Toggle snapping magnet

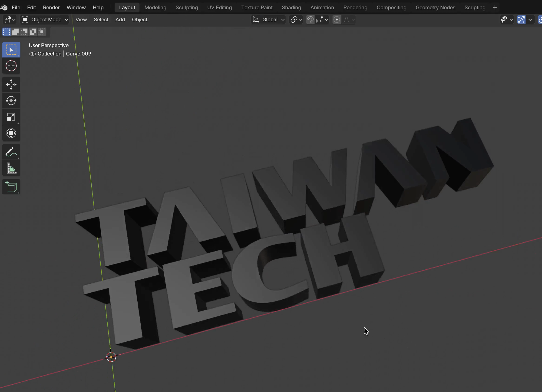click(310, 20)
